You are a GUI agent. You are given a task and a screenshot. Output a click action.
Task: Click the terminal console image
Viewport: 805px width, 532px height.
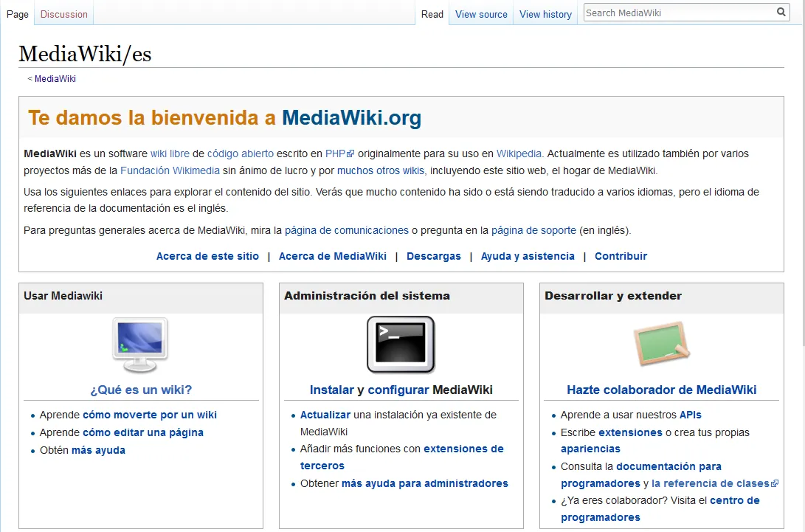[401, 345]
